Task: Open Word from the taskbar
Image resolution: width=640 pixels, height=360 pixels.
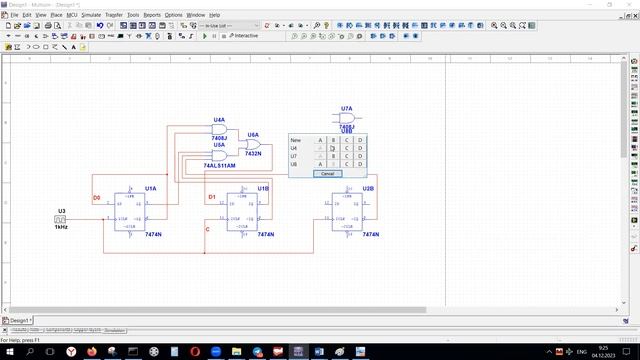Action: tap(319, 351)
